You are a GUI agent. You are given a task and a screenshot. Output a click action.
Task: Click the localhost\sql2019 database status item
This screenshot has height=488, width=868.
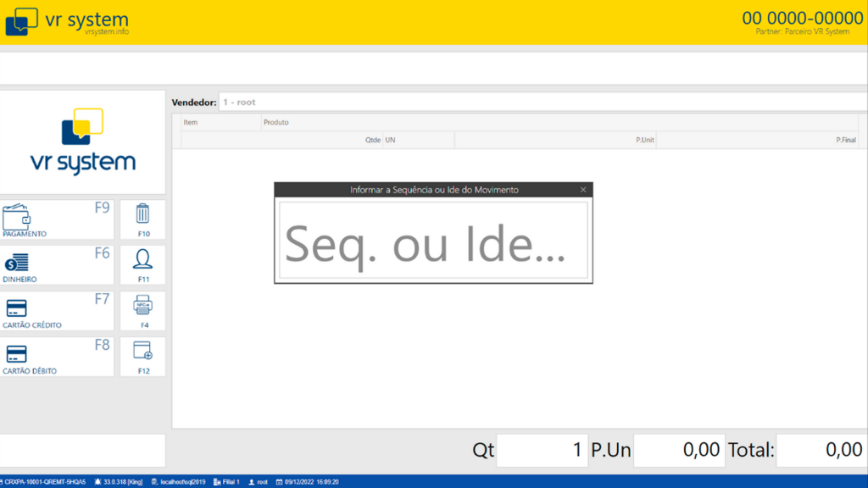pyautogui.click(x=179, y=482)
